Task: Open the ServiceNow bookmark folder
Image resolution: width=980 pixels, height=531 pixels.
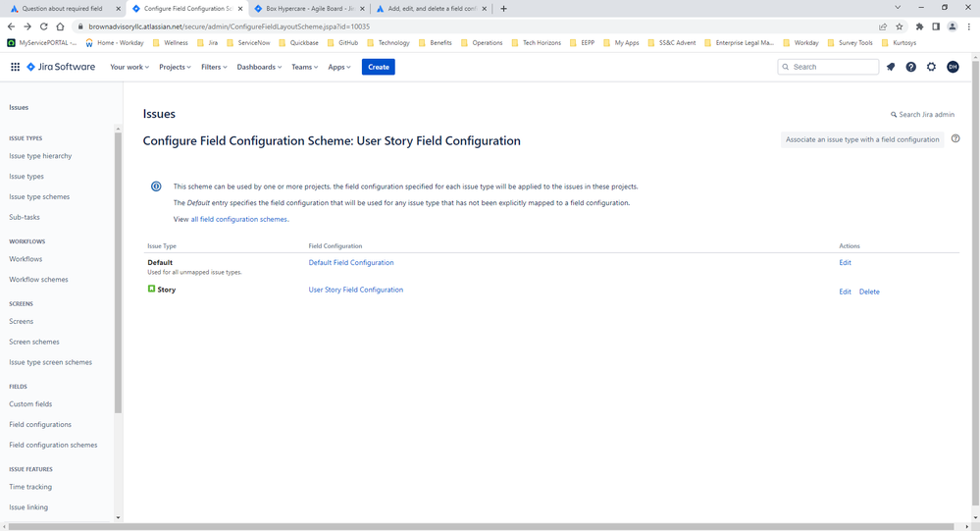Action: [248, 42]
